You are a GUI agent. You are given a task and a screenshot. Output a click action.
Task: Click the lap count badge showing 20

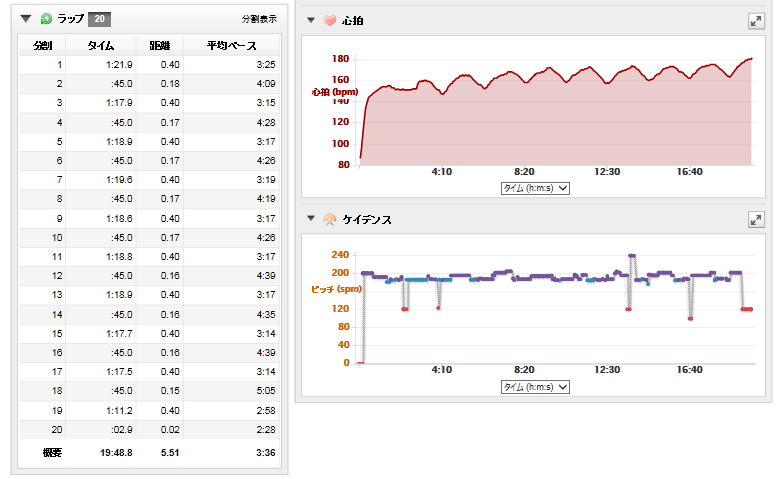[98, 18]
